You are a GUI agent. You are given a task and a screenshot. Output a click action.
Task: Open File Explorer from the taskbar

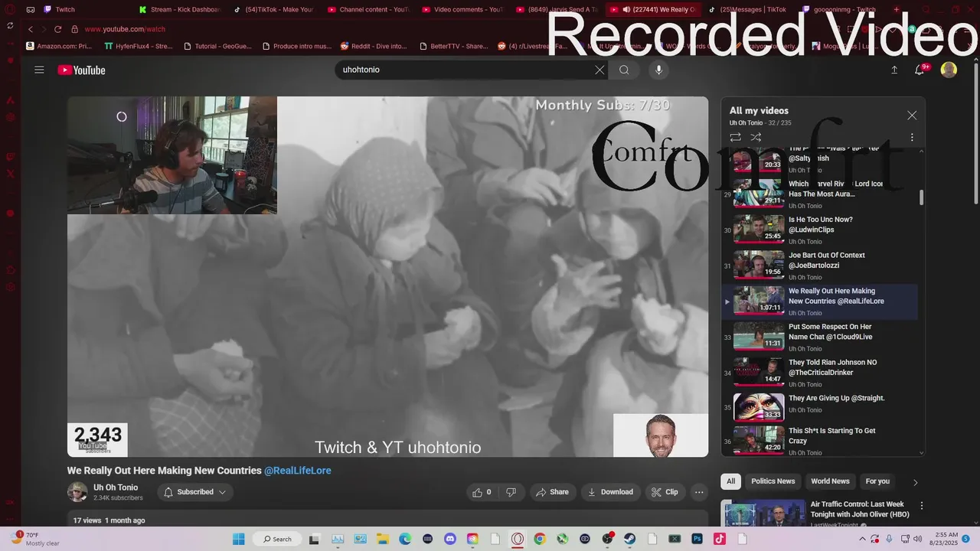click(382, 539)
